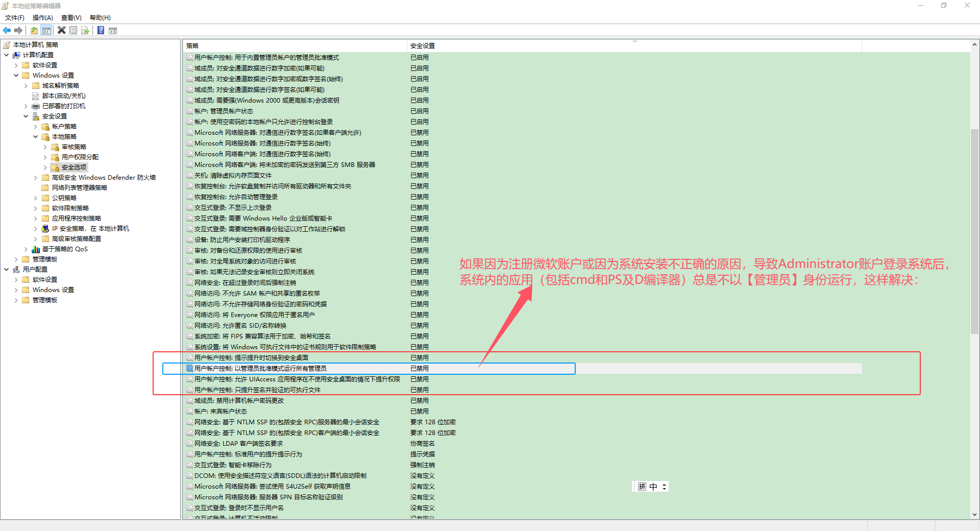Image resolution: width=980 pixels, height=531 pixels.
Task: Click the delete (X) toolbar icon
Action: (61, 30)
